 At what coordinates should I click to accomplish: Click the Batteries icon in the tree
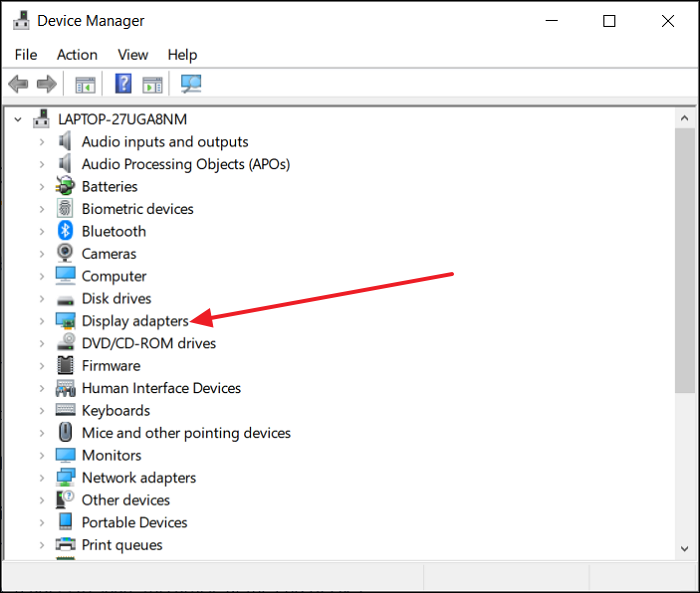pos(66,187)
